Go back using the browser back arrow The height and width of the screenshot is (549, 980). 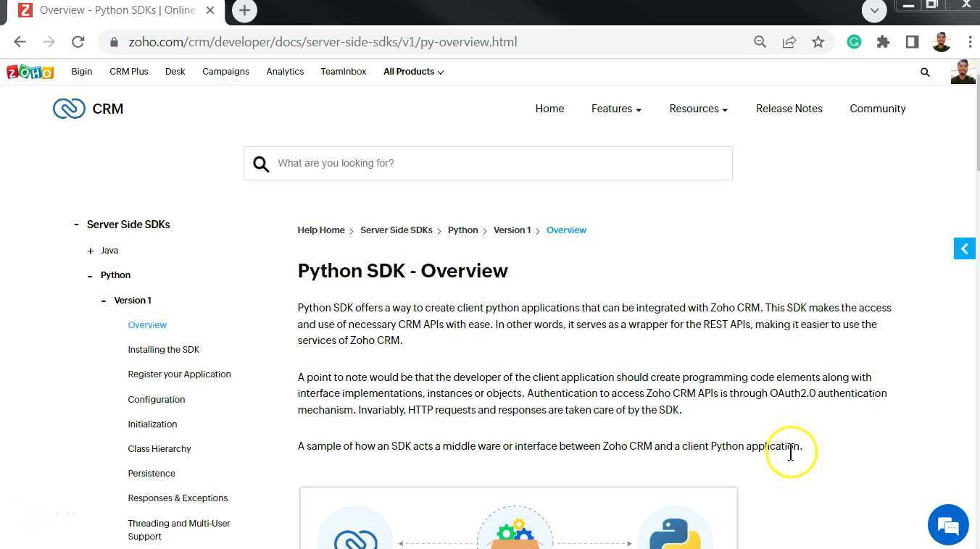click(20, 41)
